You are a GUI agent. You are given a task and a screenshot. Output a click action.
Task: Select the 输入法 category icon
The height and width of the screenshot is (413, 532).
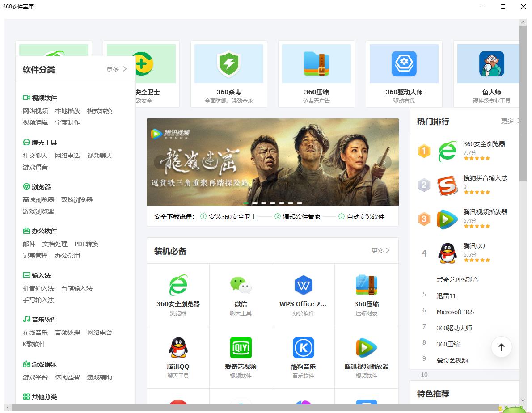26,275
